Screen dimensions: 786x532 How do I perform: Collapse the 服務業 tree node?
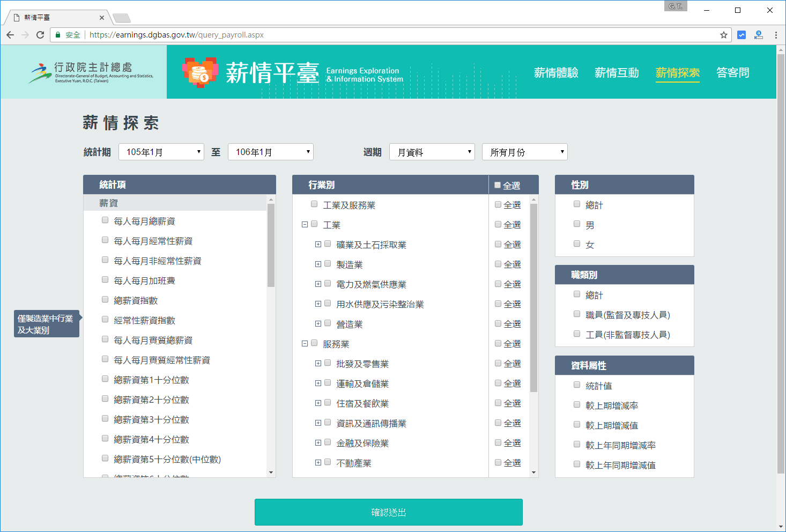[305, 344]
